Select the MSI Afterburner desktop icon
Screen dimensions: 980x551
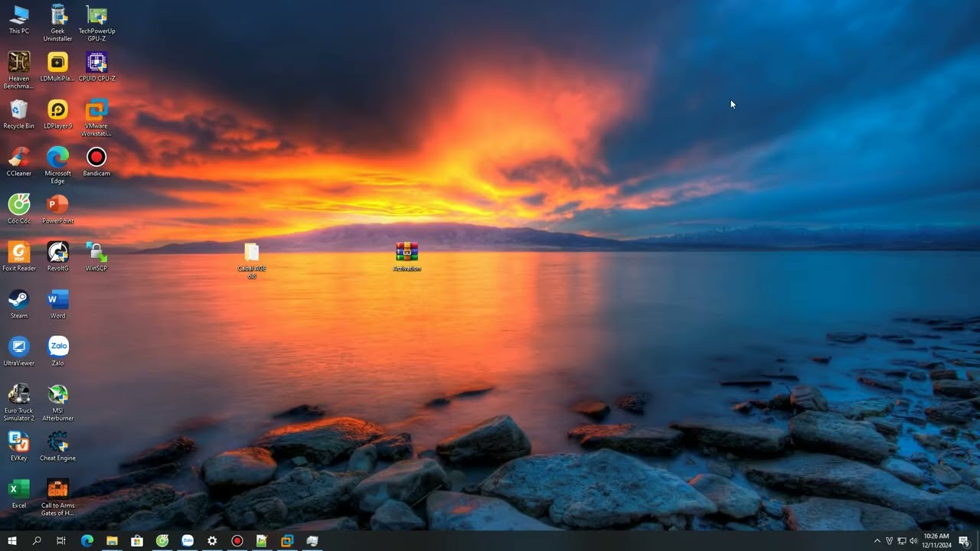point(57,403)
